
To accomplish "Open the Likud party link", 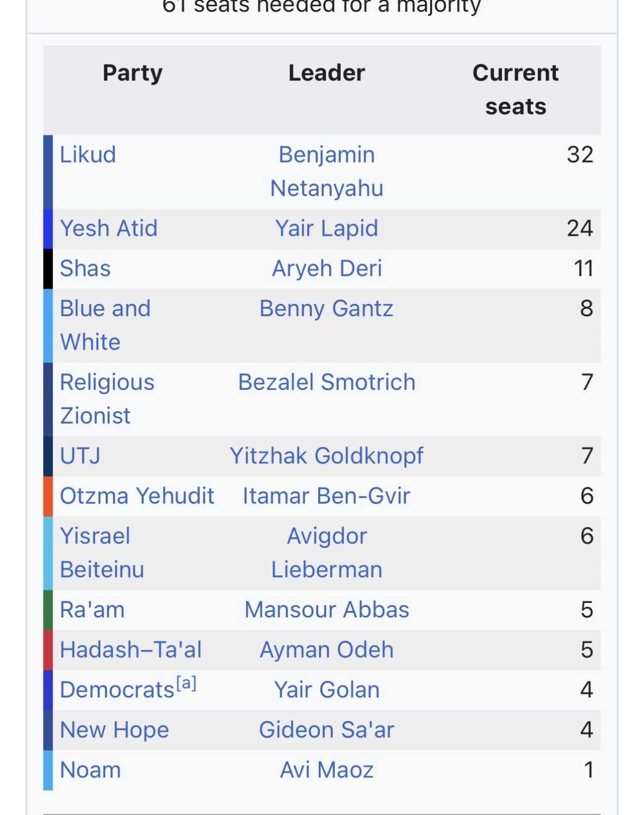I will pos(87,155).
